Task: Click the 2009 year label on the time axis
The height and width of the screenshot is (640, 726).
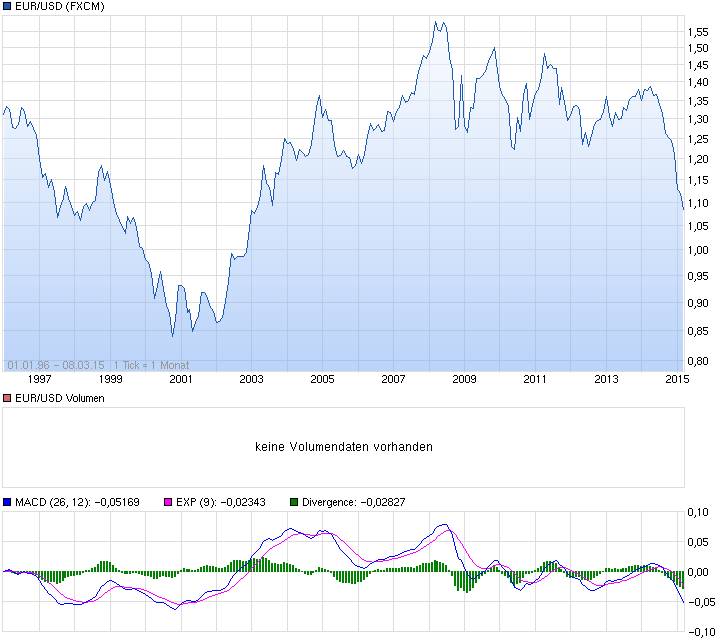Action: pyautogui.click(x=464, y=379)
